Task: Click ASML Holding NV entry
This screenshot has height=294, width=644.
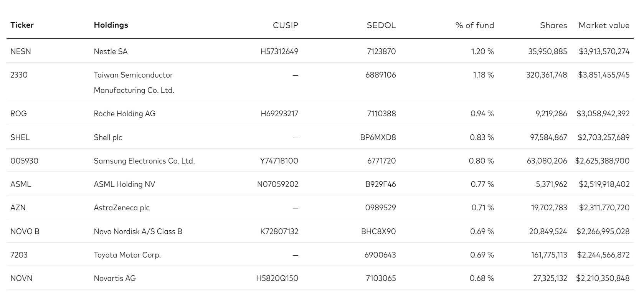Action: [x=124, y=184]
